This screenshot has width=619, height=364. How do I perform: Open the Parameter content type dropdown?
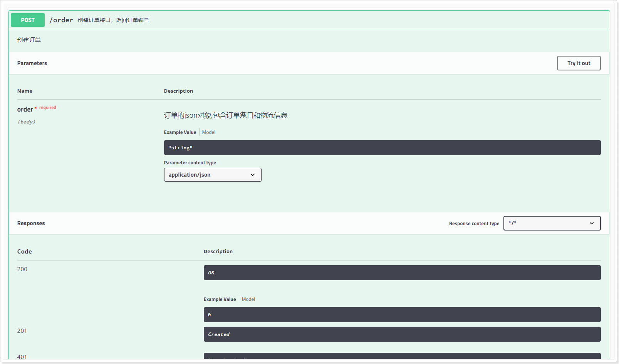[x=213, y=175]
